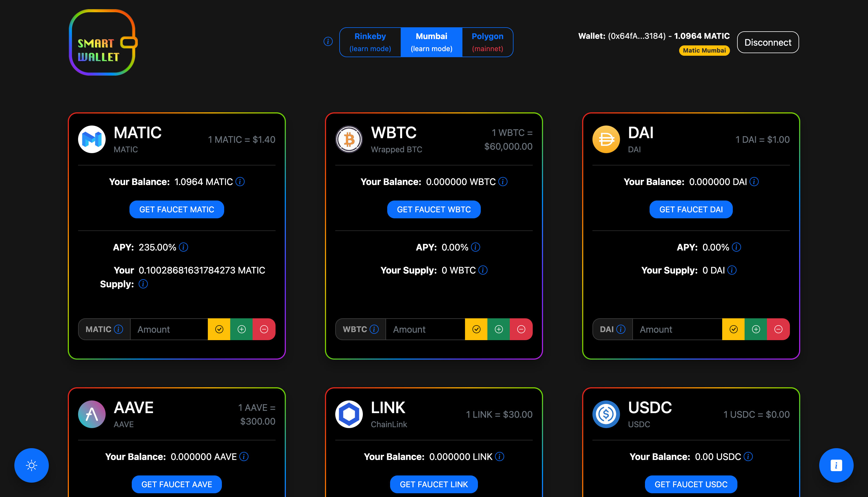Click GET FAUCET USDC button
This screenshot has height=497, width=868.
point(691,484)
